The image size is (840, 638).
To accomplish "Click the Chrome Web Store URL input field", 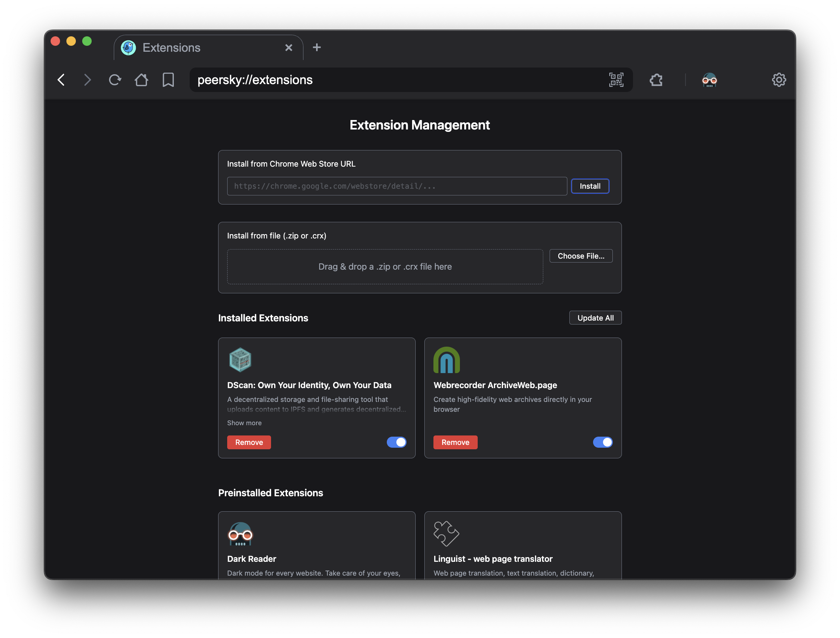I will click(x=397, y=186).
